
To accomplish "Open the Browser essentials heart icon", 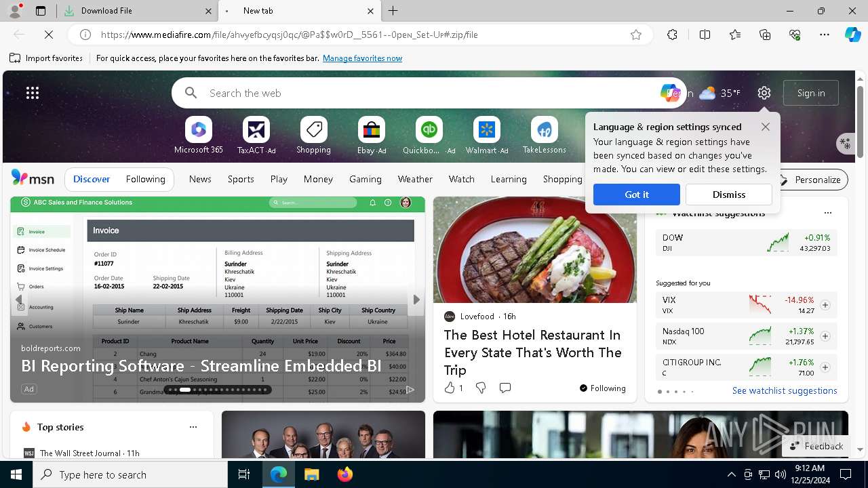I will tap(795, 35).
